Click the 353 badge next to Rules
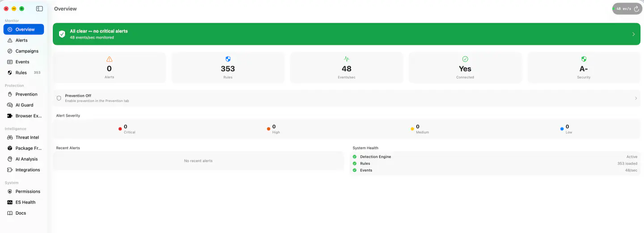Viewport: 644px width, 233px height. pyautogui.click(x=37, y=72)
